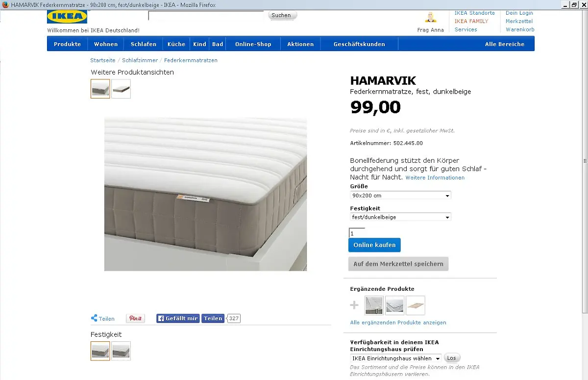The image size is (588, 380).
Task: Choose the second Festigkeit variant thumbnail
Action: (121, 351)
